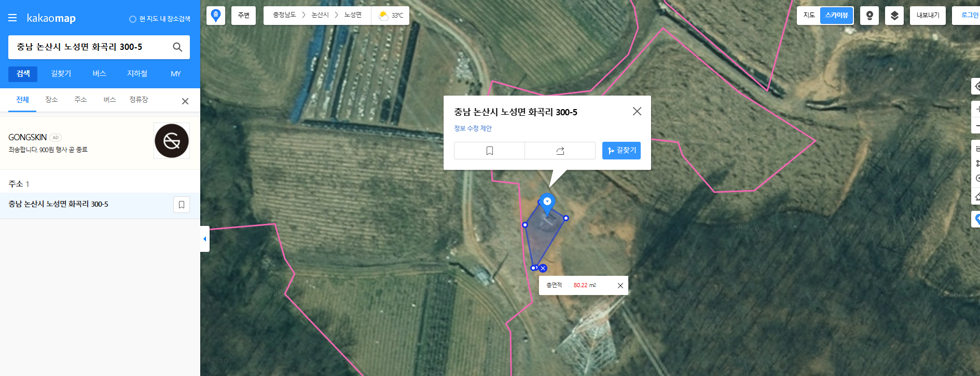
Task: Open the kakaomap hamburger menu
Action: coord(12,18)
